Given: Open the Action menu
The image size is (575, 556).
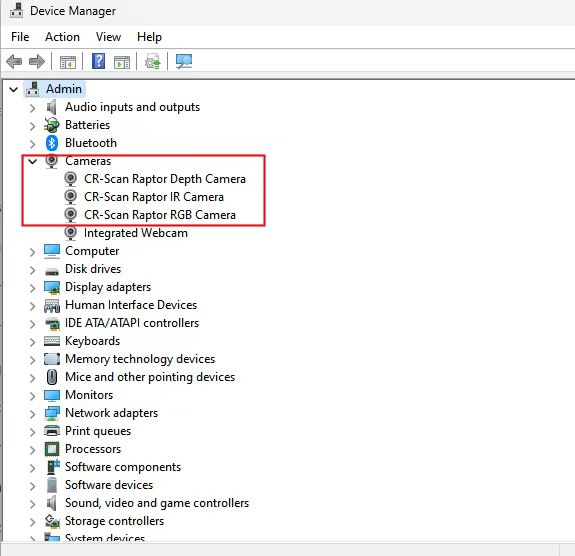Looking at the screenshot, I should pyautogui.click(x=62, y=37).
